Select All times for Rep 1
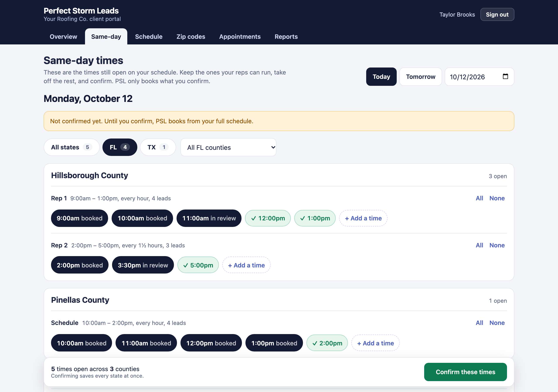 479,198
